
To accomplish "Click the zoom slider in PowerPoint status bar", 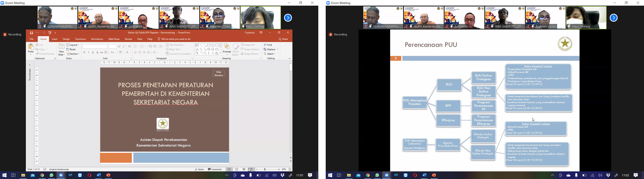I will [x=268, y=169].
